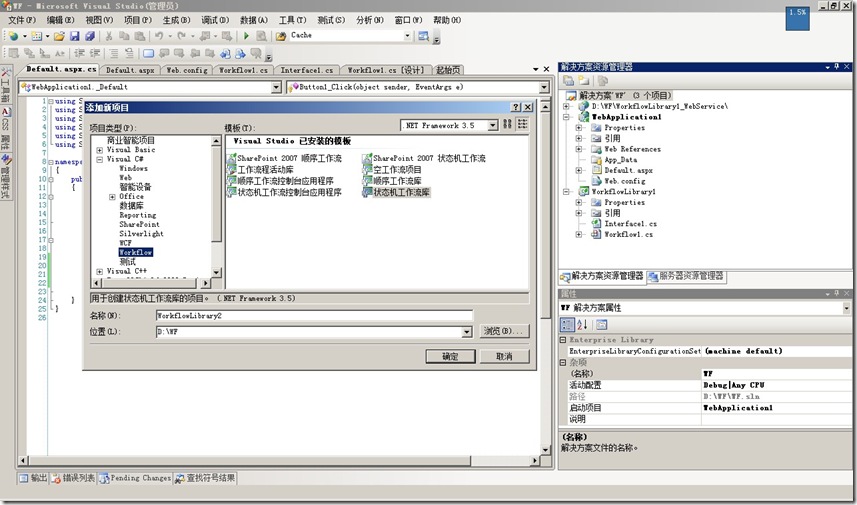The image size is (857, 505).
Task: Open the .NET Framework 3.5 version dropdown
Action: tap(492, 125)
